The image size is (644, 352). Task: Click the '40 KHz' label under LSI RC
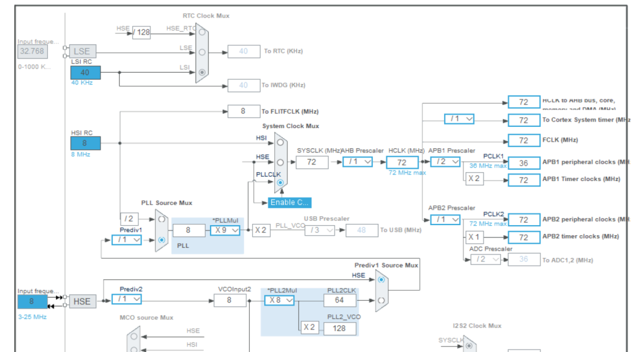82,82
